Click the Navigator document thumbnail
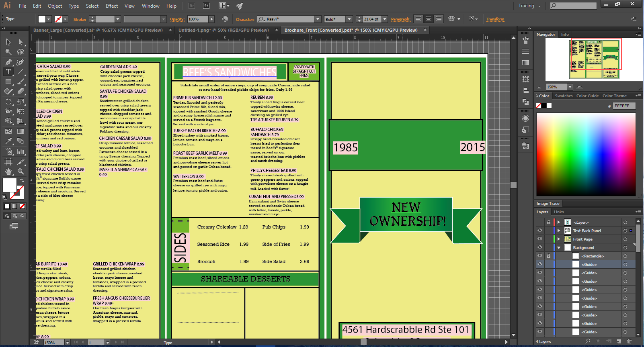Viewport: 644px width, 347px height. [595, 59]
